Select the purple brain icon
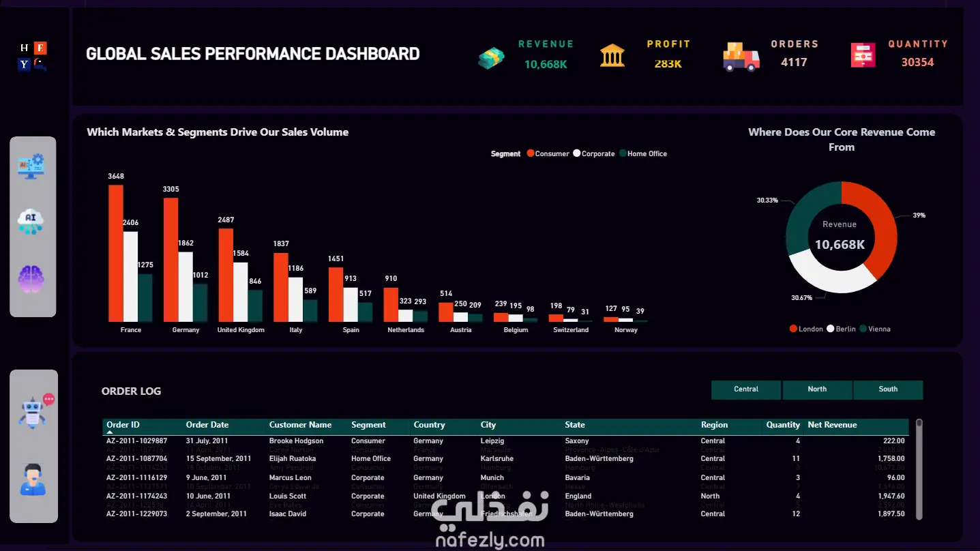The height and width of the screenshot is (551, 980). click(31, 279)
